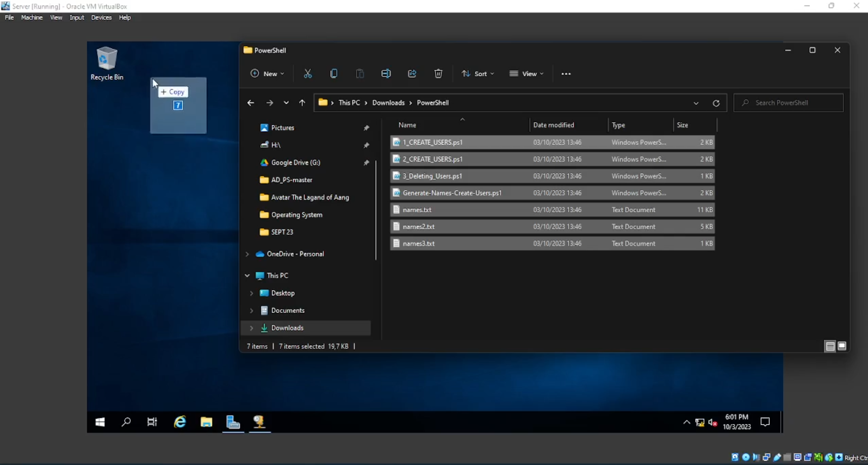Image resolution: width=868 pixels, height=465 pixels.
Task: Click the Cut scissors icon
Action: (308, 74)
